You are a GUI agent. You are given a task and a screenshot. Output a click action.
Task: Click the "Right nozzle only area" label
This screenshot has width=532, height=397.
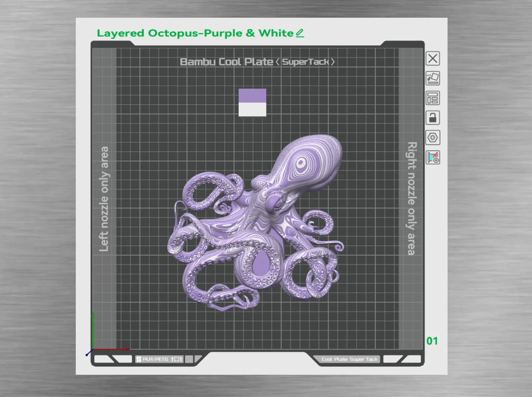pos(412,198)
